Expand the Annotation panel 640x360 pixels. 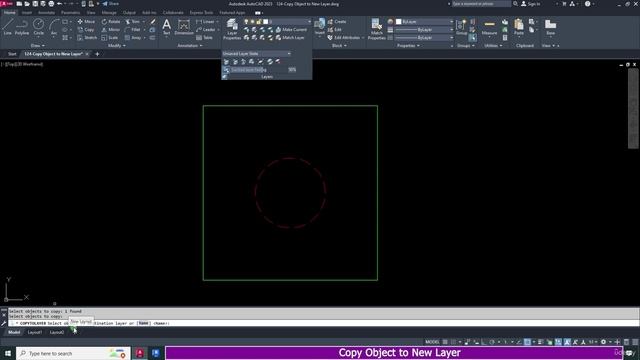190,46
